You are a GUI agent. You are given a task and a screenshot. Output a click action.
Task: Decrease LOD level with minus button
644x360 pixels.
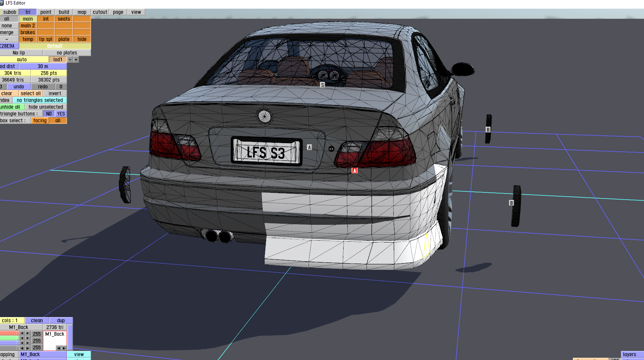click(x=70, y=59)
